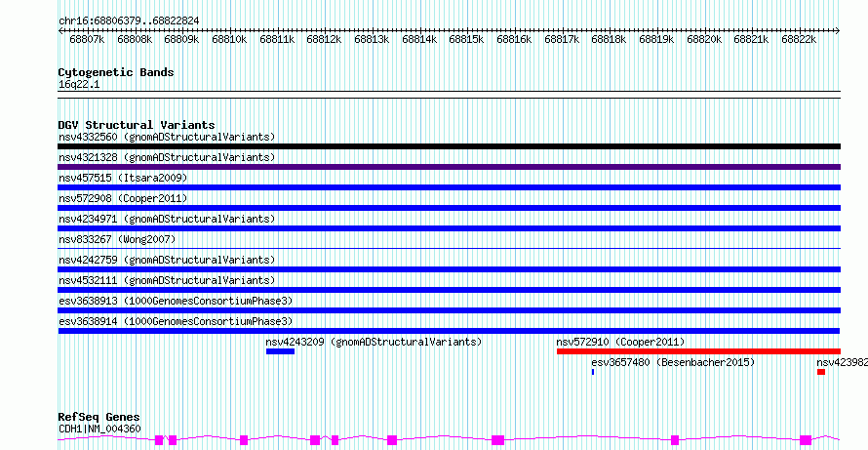Click the chr16:68806379..68822824 coordinate label
The height and width of the screenshot is (450, 868).
pos(129,20)
